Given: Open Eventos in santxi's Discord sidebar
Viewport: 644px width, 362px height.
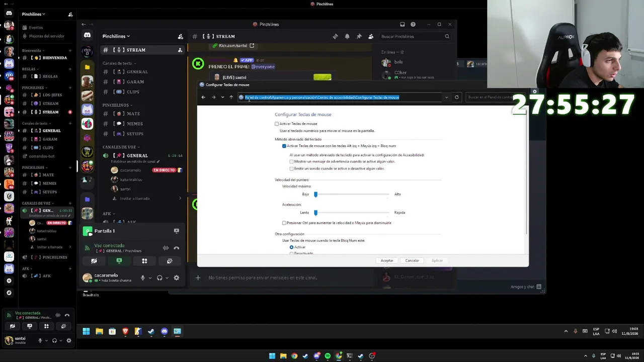Looking at the screenshot, I should pyautogui.click(x=36, y=28).
